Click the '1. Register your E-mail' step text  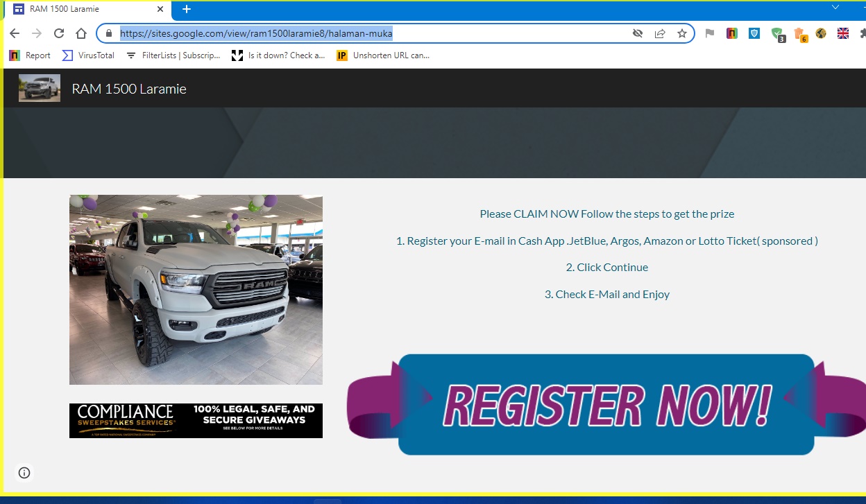coord(607,241)
